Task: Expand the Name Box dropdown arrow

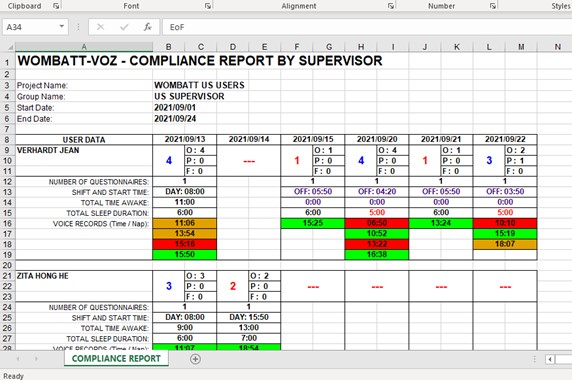Action: 62,27
